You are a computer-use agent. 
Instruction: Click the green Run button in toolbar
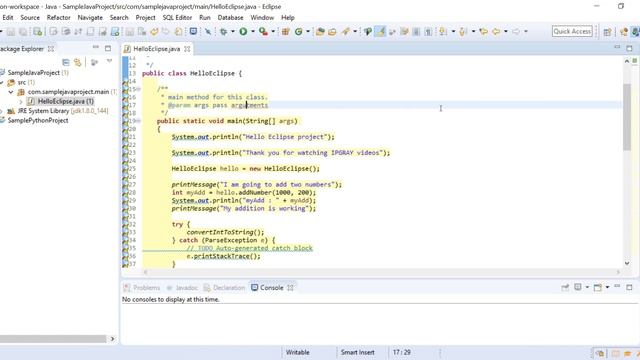243,31
